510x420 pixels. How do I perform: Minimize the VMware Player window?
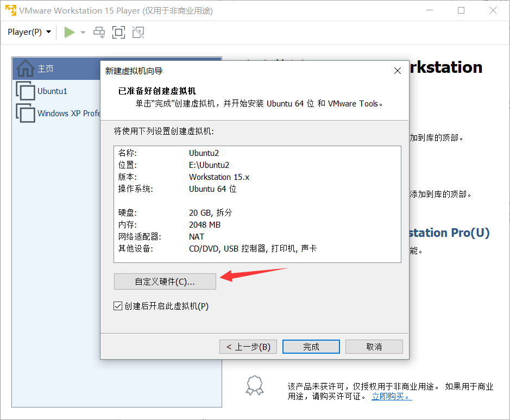pos(430,10)
